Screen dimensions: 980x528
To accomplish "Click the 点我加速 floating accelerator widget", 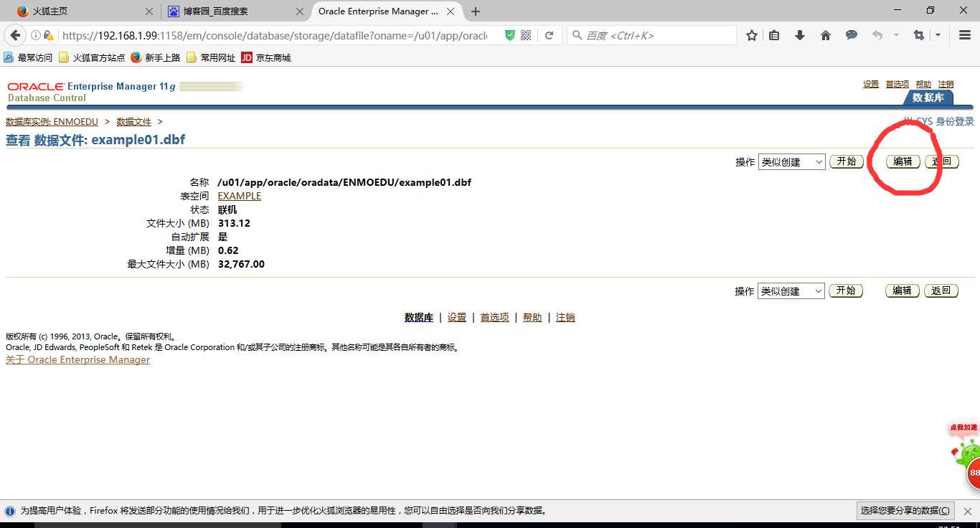I will tap(964, 453).
